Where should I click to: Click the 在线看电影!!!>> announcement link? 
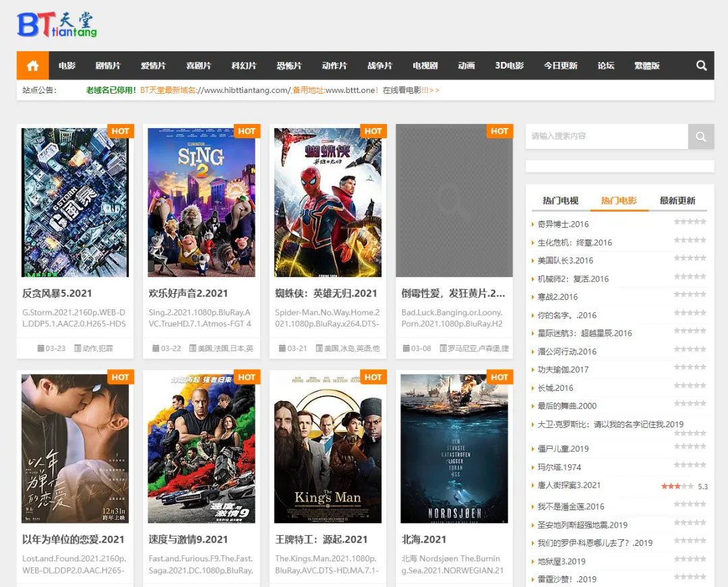(x=411, y=90)
